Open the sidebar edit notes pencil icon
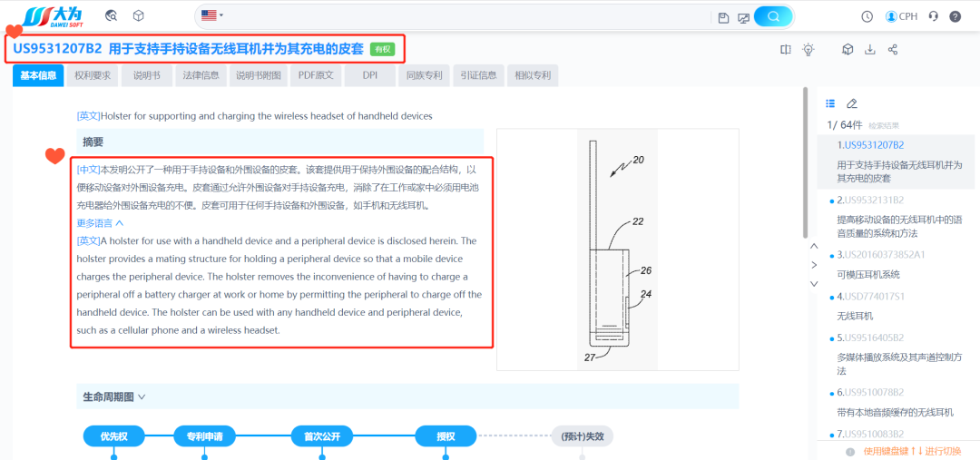 click(x=851, y=103)
